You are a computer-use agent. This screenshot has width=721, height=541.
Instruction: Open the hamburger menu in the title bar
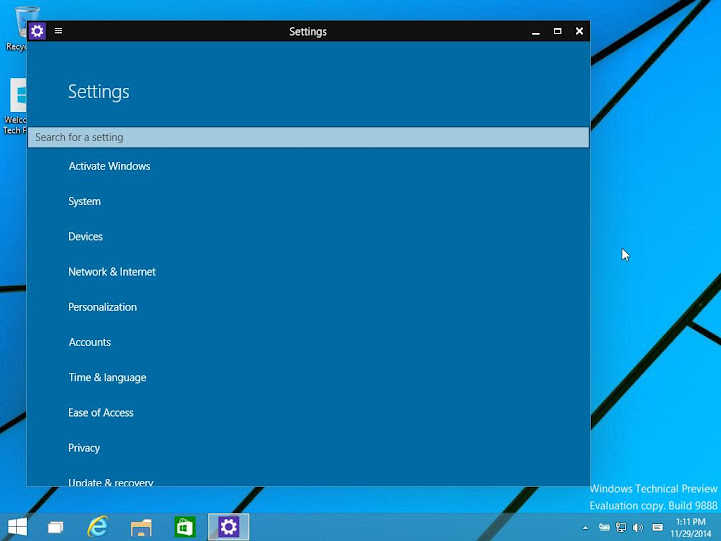click(x=58, y=31)
